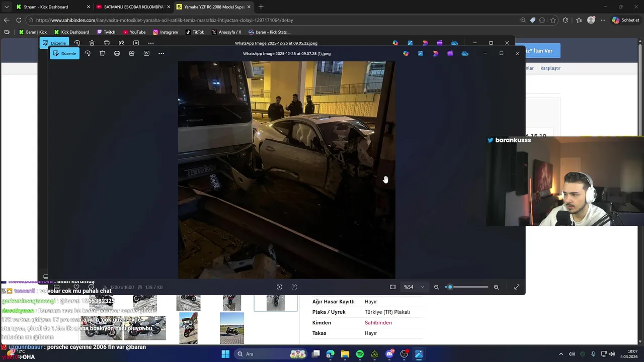Open Discord from taskbar
Viewport: 644px width, 362px height.
(389, 354)
